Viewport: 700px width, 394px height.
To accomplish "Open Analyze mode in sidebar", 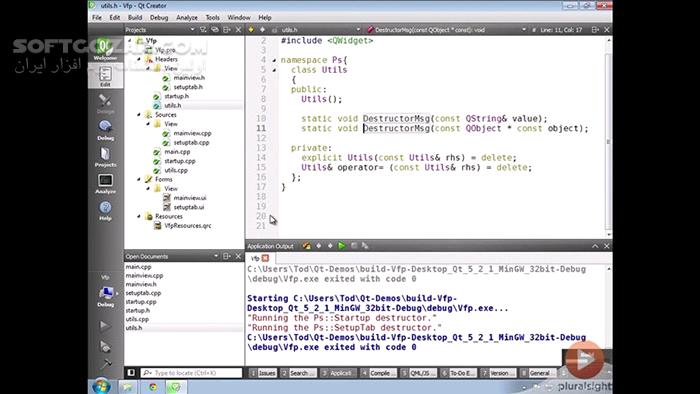I will point(105,184).
